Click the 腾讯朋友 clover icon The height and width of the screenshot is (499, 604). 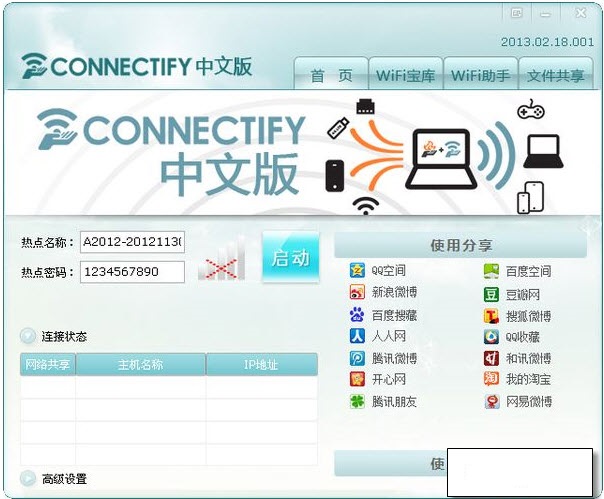tap(357, 402)
